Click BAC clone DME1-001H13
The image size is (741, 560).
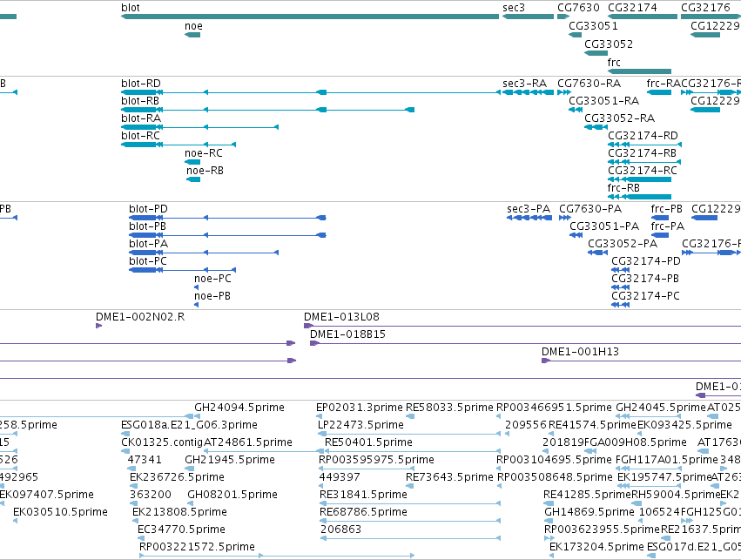[x=641, y=361]
